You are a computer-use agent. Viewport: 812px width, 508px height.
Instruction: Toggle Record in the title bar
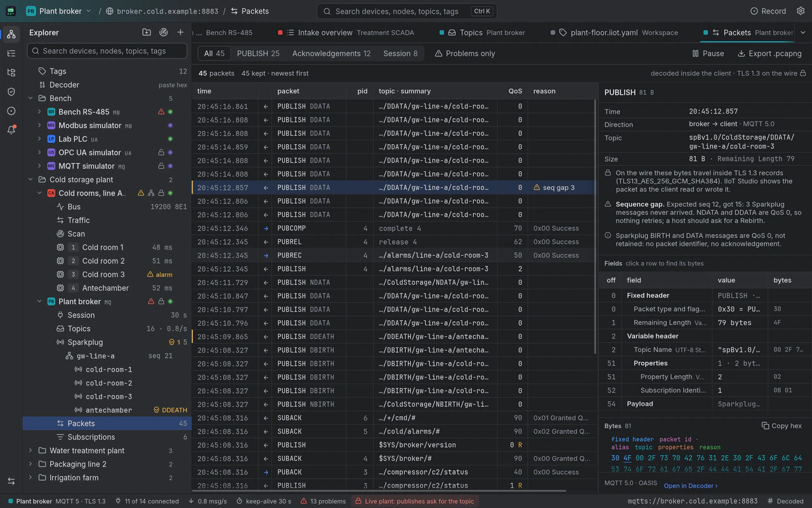(x=768, y=11)
